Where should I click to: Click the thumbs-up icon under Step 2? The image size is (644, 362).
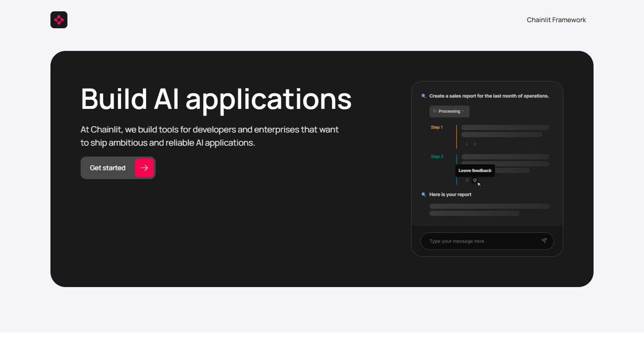pyautogui.click(x=467, y=180)
